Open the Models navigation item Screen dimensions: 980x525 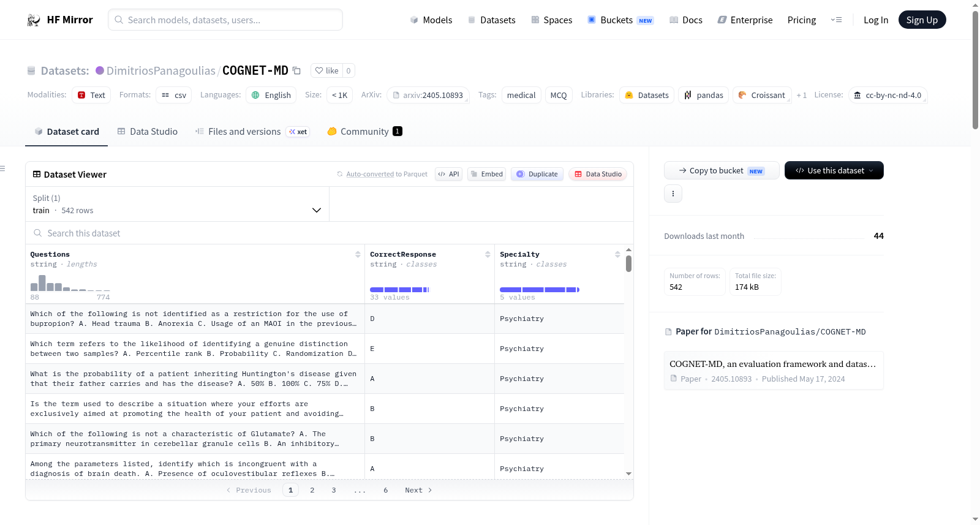coord(431,20)
